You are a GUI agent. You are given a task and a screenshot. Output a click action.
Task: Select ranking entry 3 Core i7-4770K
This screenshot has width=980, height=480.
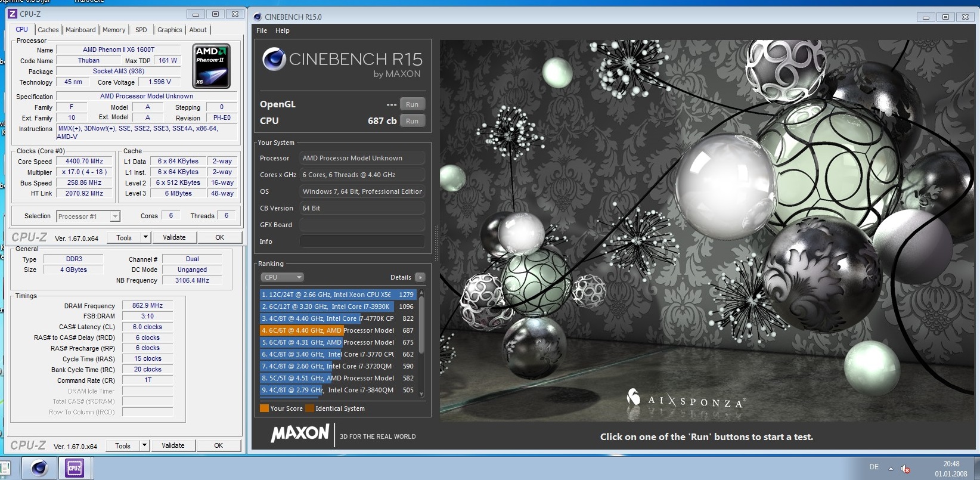click(338, 318)
